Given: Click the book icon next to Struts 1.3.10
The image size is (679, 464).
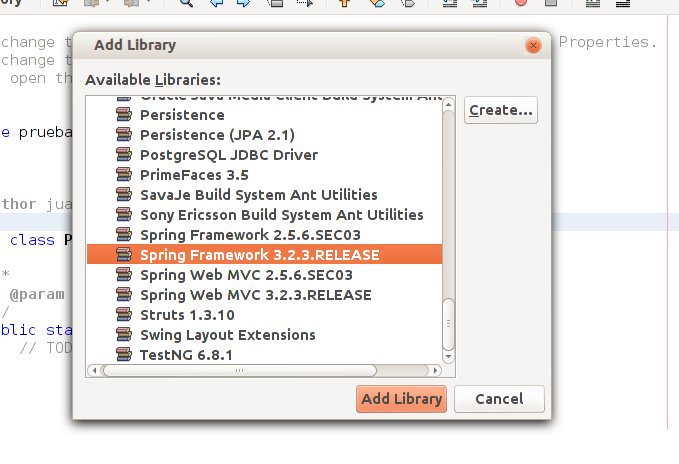Looking at the screenshot, I should click(x=124, y=314).
